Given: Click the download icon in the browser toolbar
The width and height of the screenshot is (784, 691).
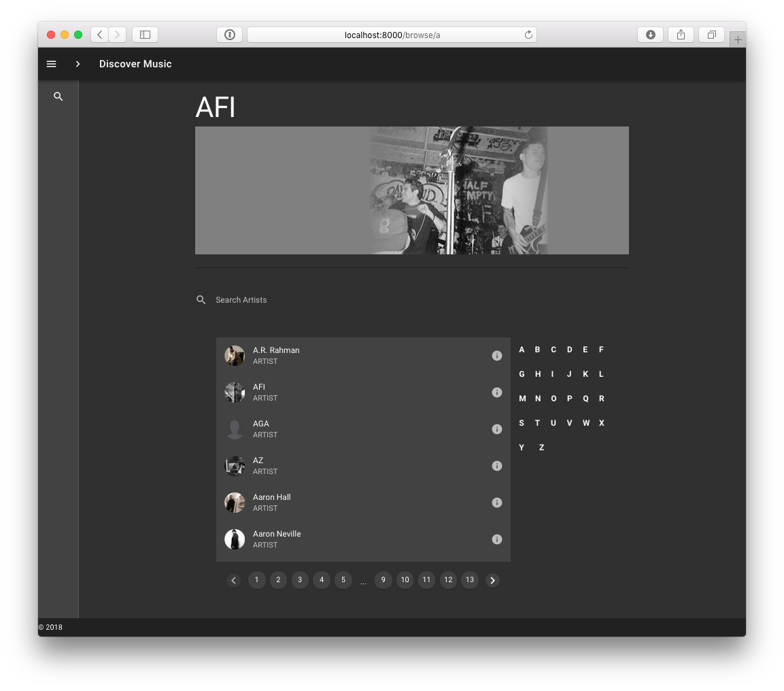Looking at the screenshot, I should click(649, 34).
